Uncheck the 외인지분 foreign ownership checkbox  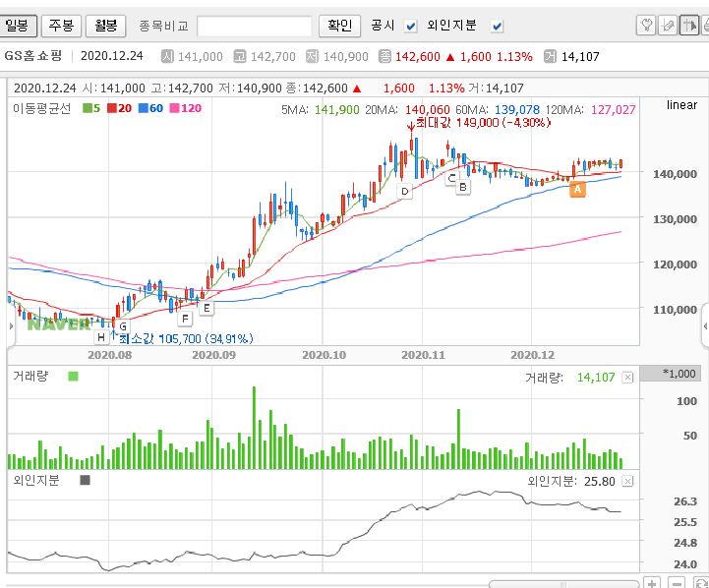coord(497,27)
